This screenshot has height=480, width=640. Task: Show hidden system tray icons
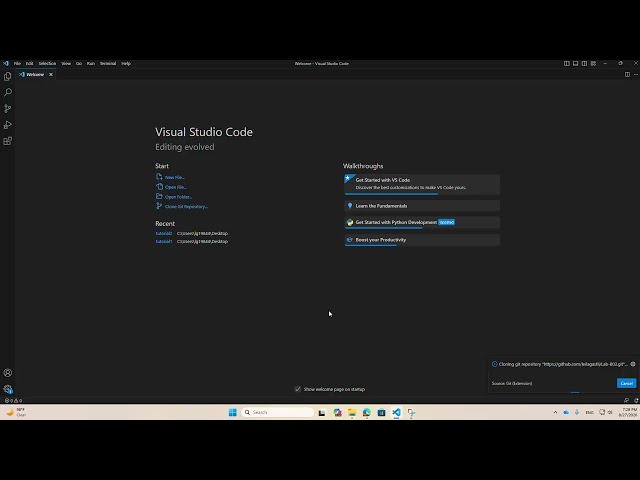coord(555,412)
